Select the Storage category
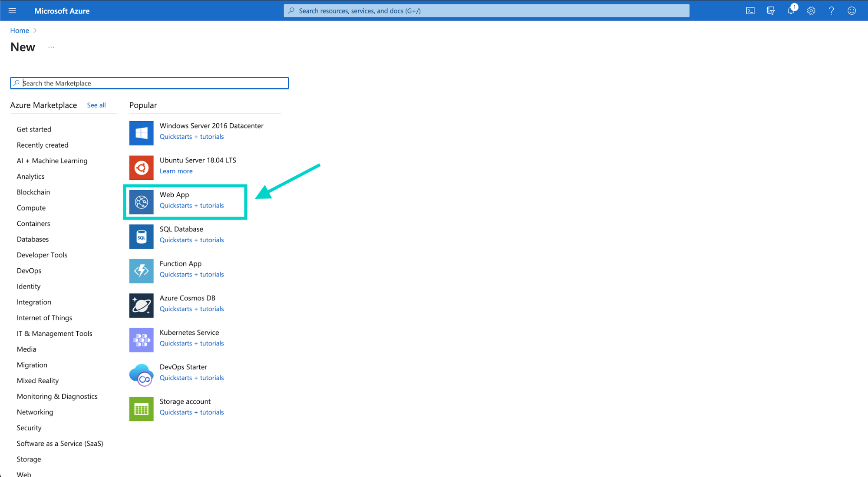 29,459
